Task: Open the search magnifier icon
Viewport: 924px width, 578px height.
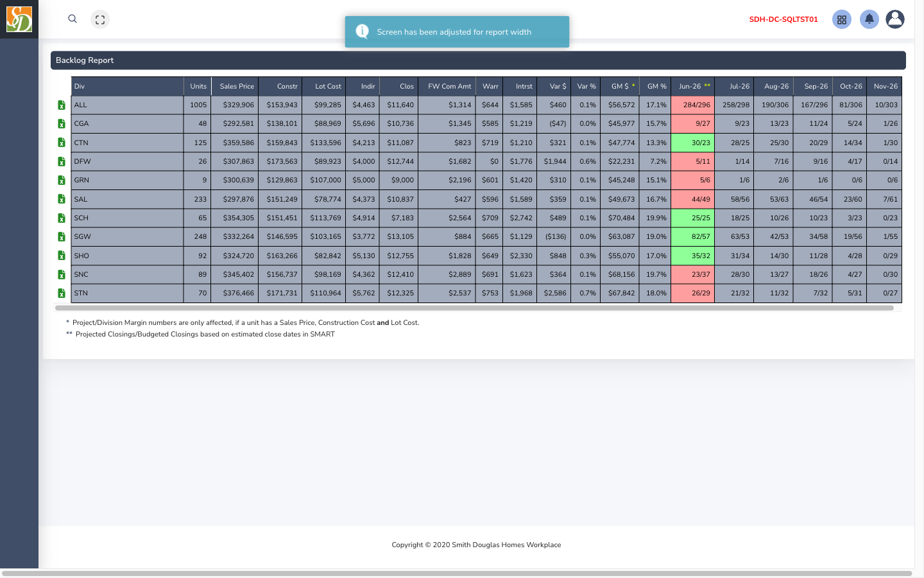Action: click(x=73, y=19)
